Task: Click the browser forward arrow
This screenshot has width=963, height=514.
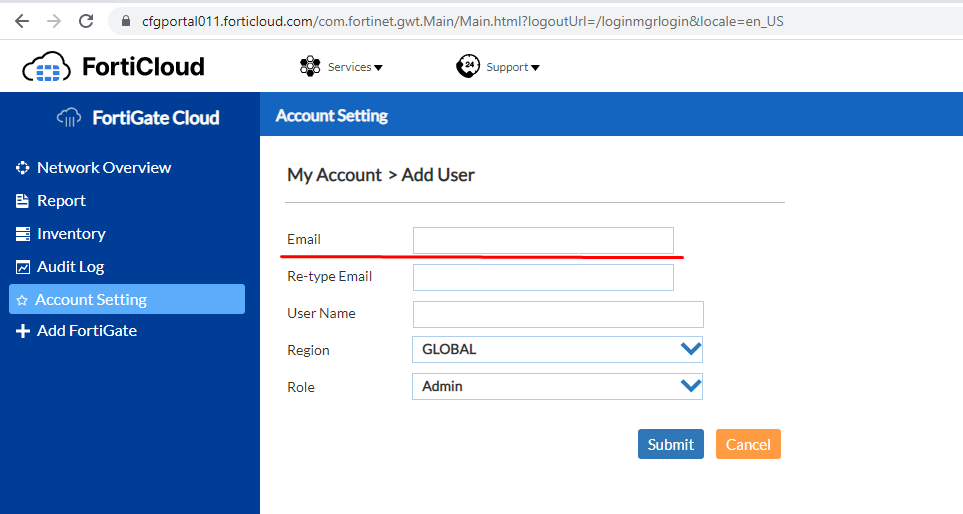Action: (54, 21)
